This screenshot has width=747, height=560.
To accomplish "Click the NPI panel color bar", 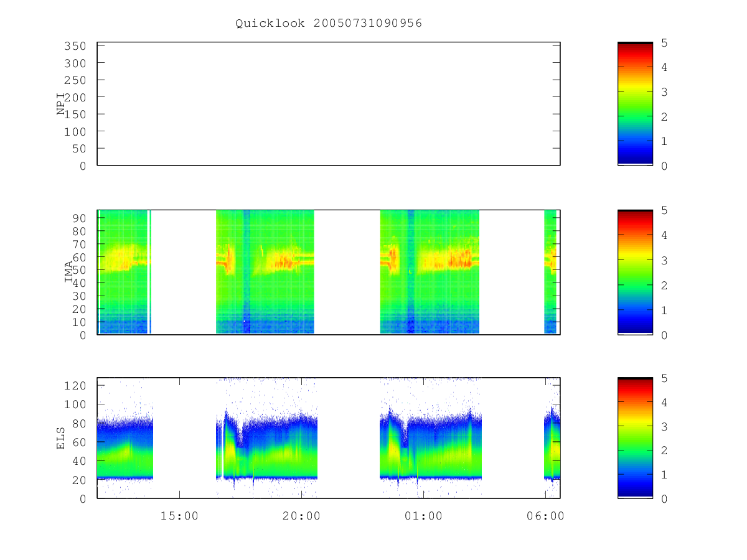I will point(635,104).
